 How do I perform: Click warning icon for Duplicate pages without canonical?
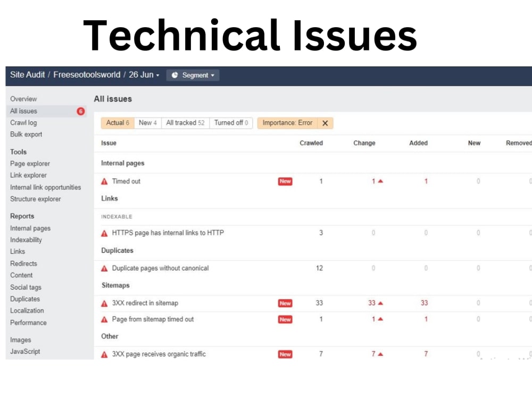[x=104, y=269]
